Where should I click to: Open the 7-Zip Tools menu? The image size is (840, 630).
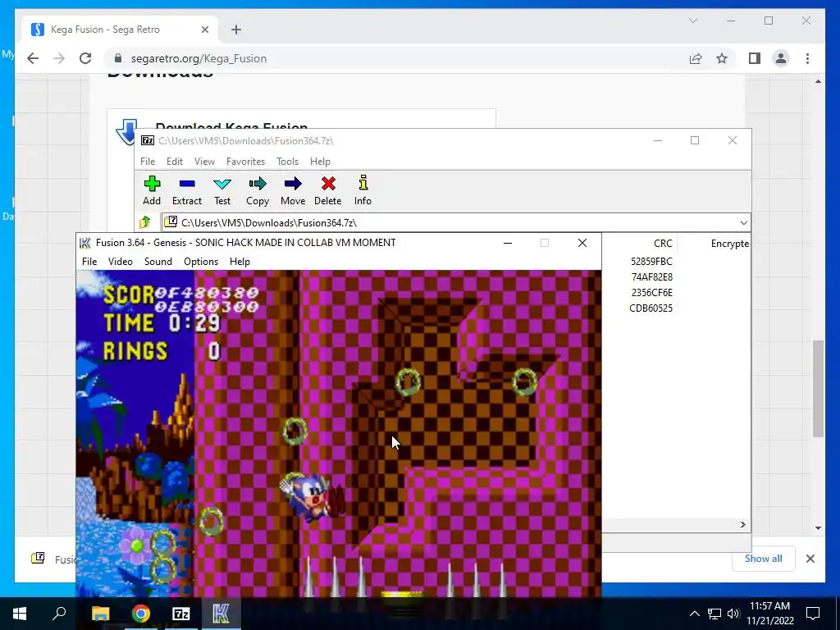288,162
